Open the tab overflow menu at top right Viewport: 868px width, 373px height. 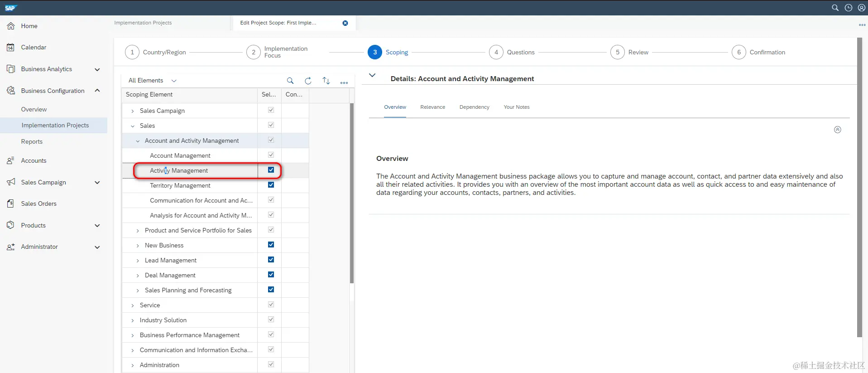[862, 25]
